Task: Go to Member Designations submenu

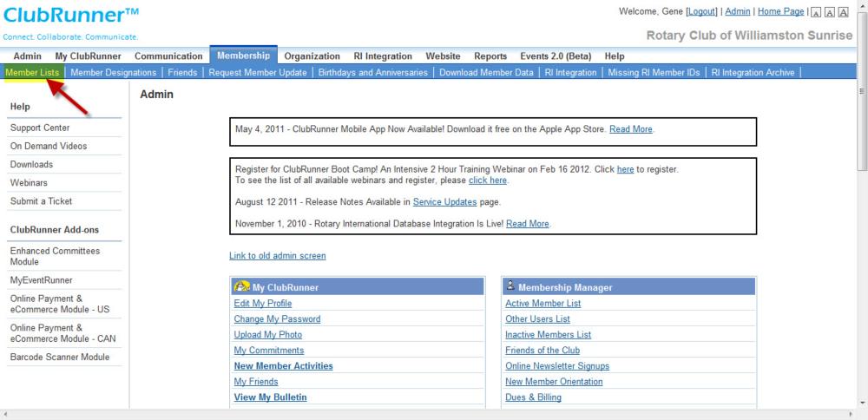Action: point(114,73)
